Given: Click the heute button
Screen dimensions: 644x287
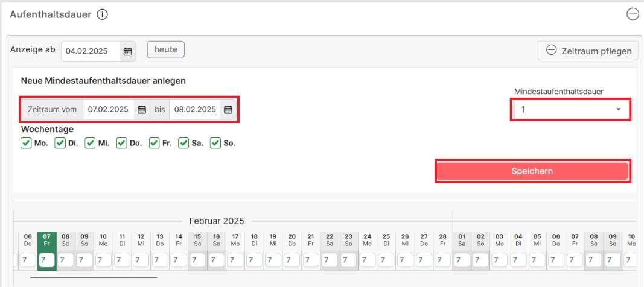Looking at the screenshot, I should (165, 50).
